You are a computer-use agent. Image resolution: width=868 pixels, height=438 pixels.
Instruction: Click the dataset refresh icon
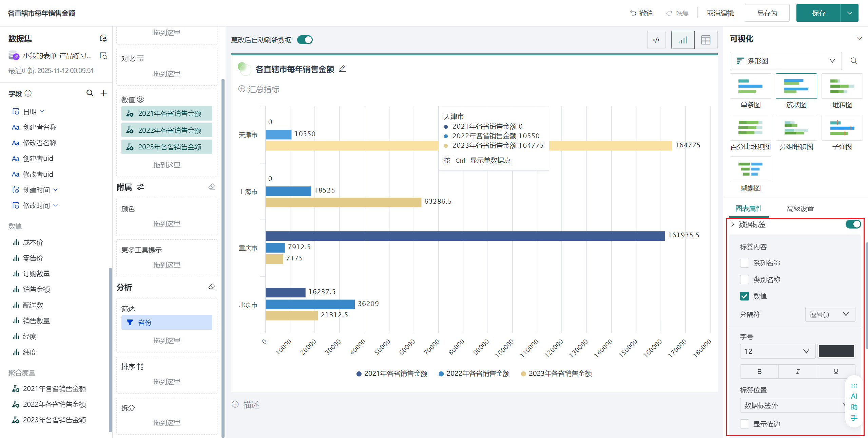pos(103,38)
